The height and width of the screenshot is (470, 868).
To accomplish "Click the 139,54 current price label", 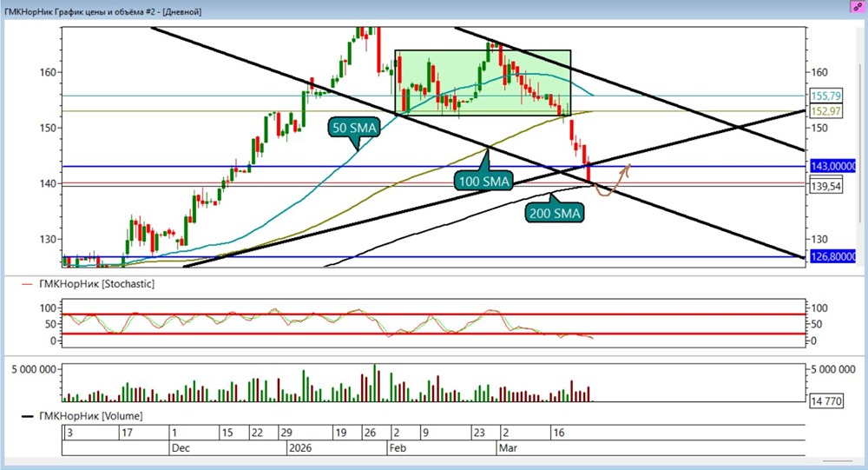I will 826,186.
